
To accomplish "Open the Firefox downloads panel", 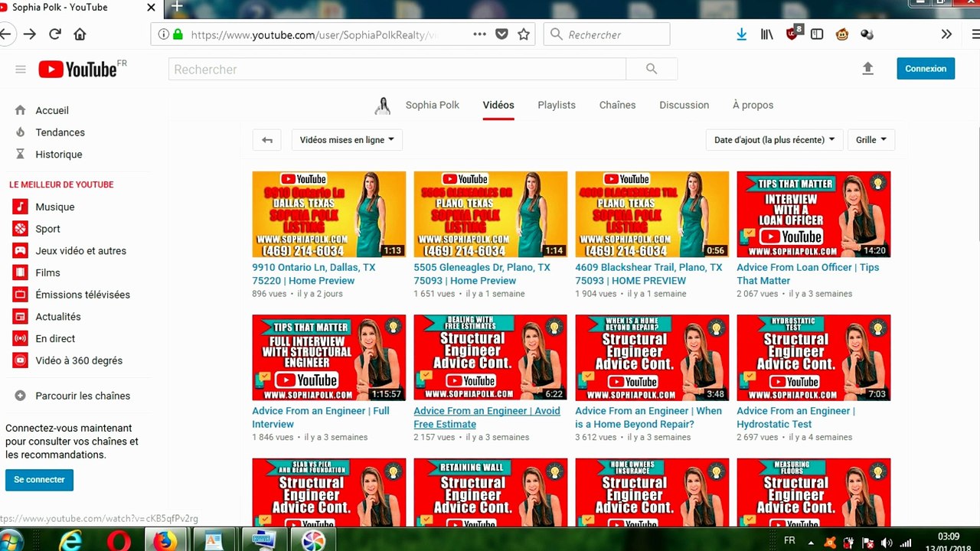I will (741, 34).
